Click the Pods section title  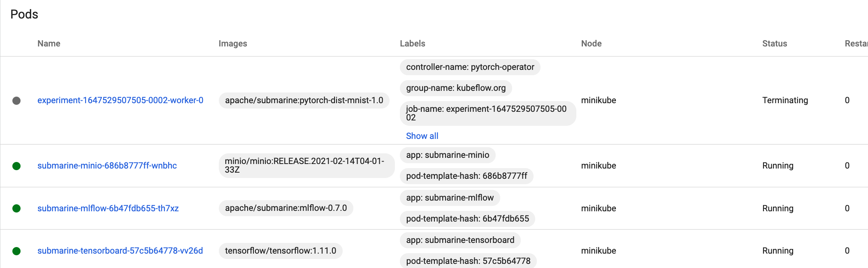pos(24,14)
